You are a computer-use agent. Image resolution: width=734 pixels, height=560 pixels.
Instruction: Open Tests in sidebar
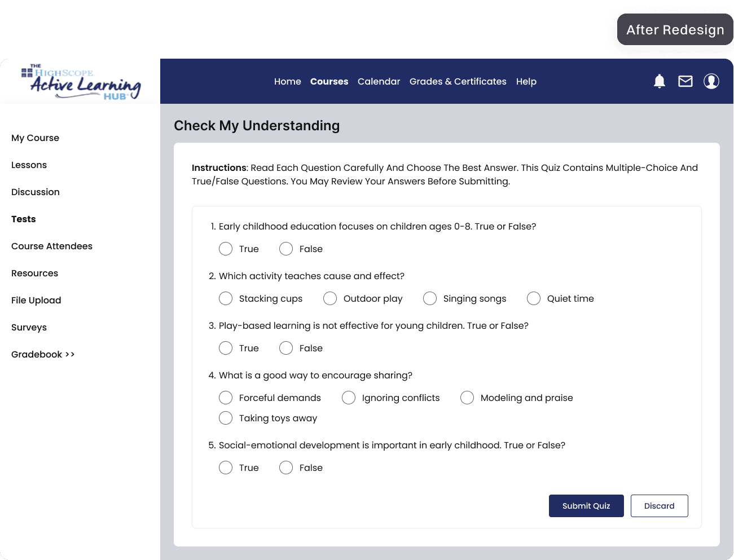coord(24,219)
